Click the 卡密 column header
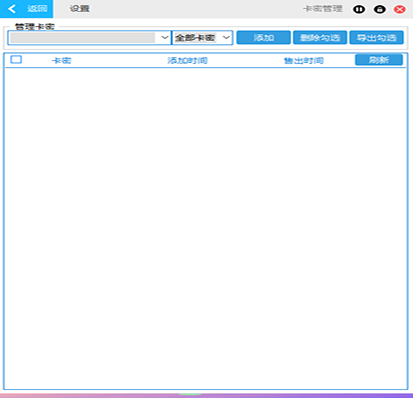This screenshot has height=398, width=413. pos(62,60)
